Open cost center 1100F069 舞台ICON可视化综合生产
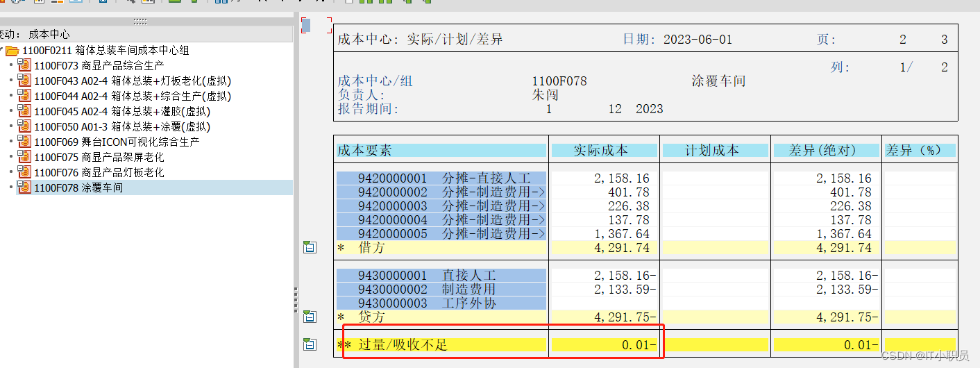This screenshot has height=368, width=980. click(x=116, y=142)
